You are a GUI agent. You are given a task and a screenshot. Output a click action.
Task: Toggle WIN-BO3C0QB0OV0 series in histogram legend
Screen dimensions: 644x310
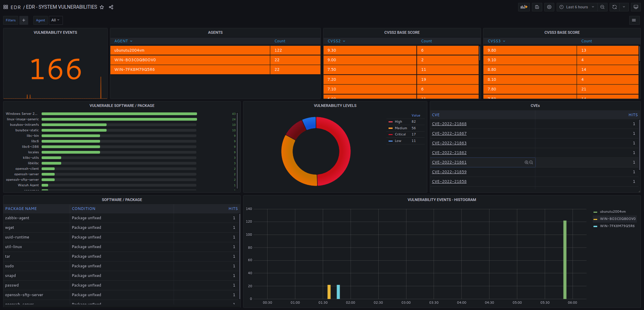(x=617, y=219)
